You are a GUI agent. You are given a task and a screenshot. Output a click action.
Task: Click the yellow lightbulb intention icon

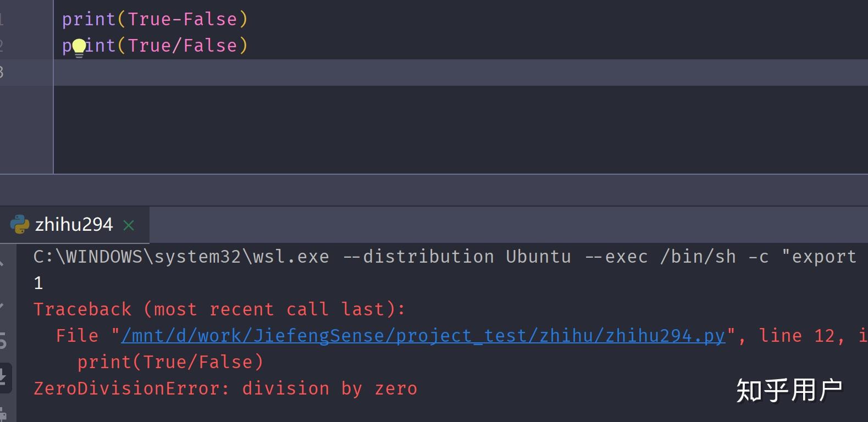point(79,47)
